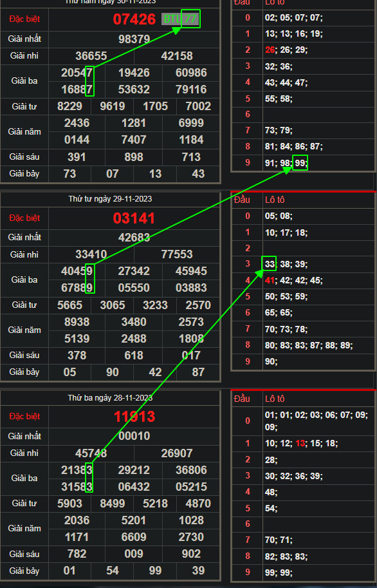The height and width of the screenshot is (588, 377).
Task: Click the red 41 lô tô number
Action: (270, 281)
